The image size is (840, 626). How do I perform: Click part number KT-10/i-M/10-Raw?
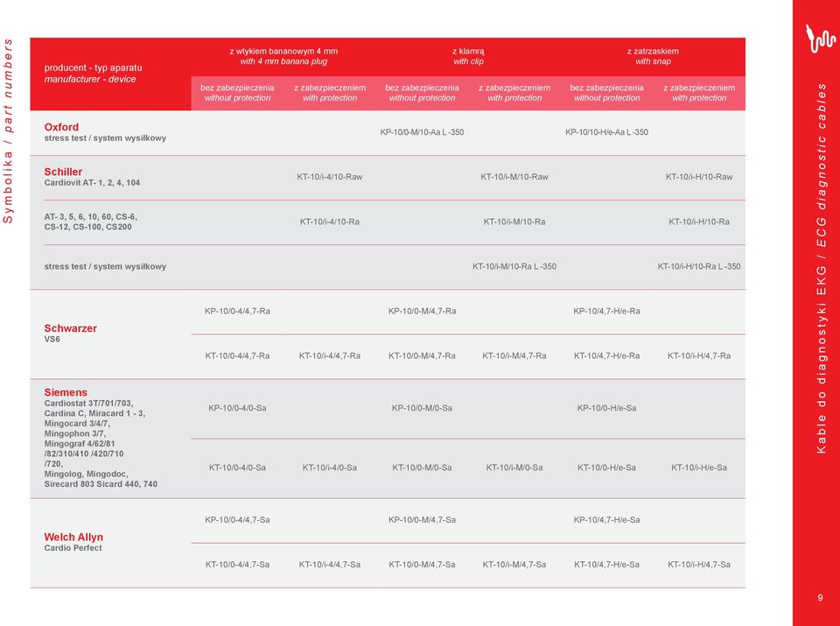[x=514, y=177]
